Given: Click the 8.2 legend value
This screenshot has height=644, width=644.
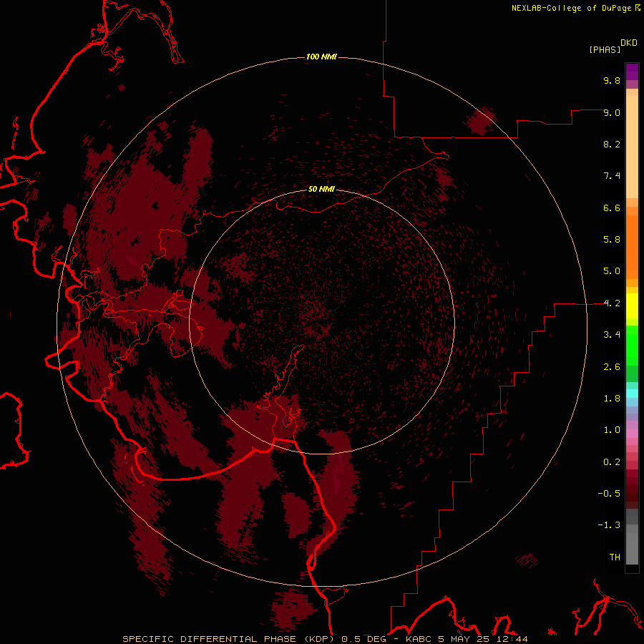Looking at the screenshot, I should coord(612,144).
